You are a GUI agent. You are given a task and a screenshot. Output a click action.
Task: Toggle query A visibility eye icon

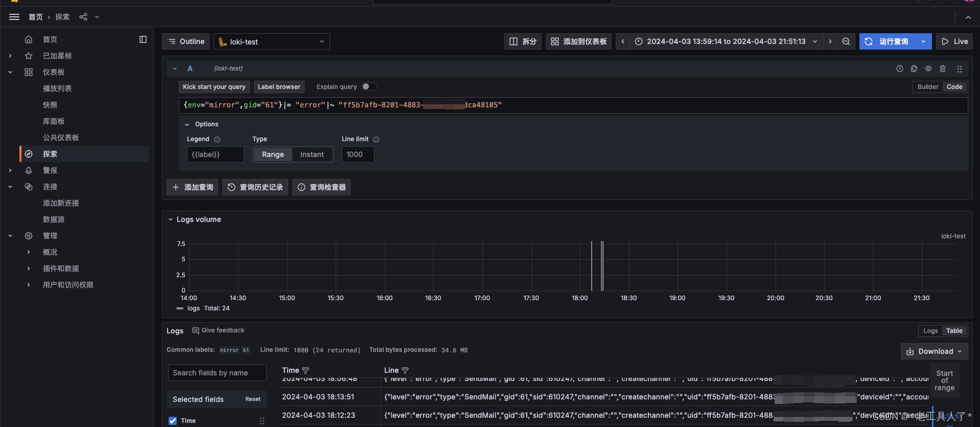[928, 69]
